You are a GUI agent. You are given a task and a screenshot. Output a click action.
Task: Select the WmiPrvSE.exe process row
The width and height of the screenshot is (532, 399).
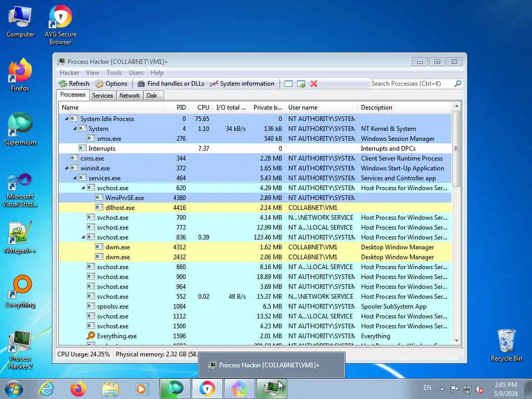[255, 198]
